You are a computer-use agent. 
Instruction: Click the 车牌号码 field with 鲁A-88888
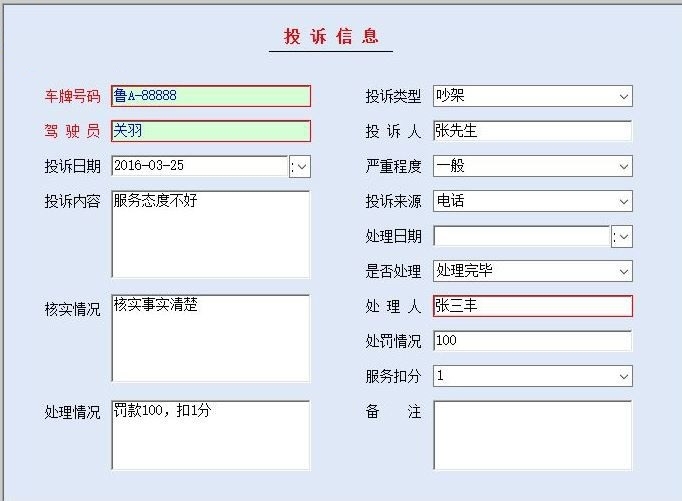pyautogui.click(x=211, y=96)
